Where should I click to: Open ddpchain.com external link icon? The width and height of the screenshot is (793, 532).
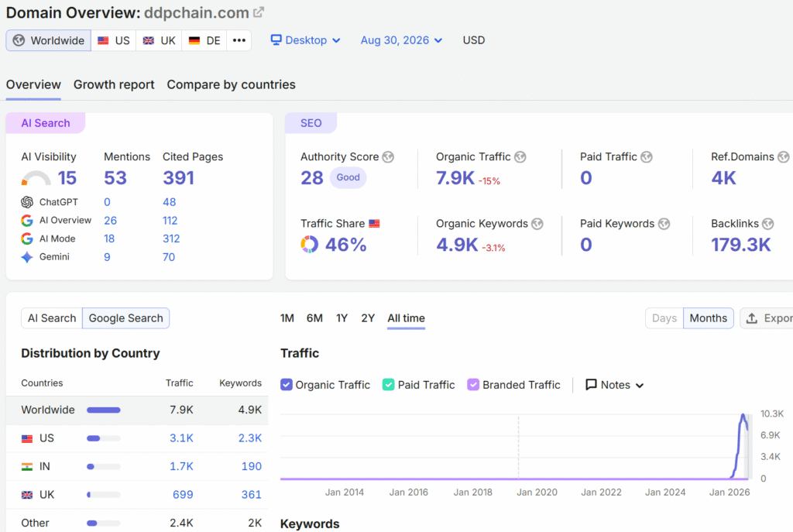click(x=259, y=12)
